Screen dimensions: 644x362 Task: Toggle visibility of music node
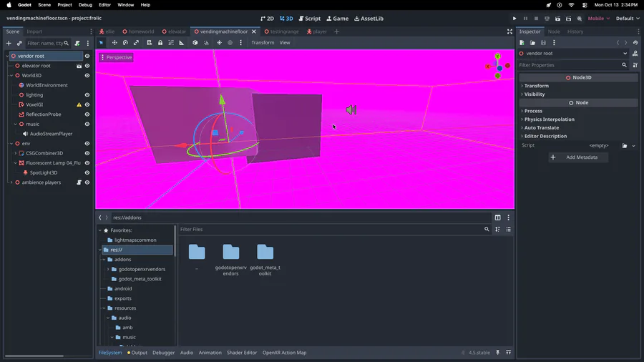(x=87, y=124)
